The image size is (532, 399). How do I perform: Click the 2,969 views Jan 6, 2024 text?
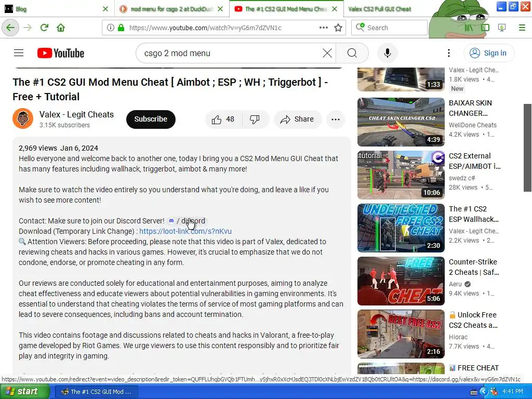(58, 148)
